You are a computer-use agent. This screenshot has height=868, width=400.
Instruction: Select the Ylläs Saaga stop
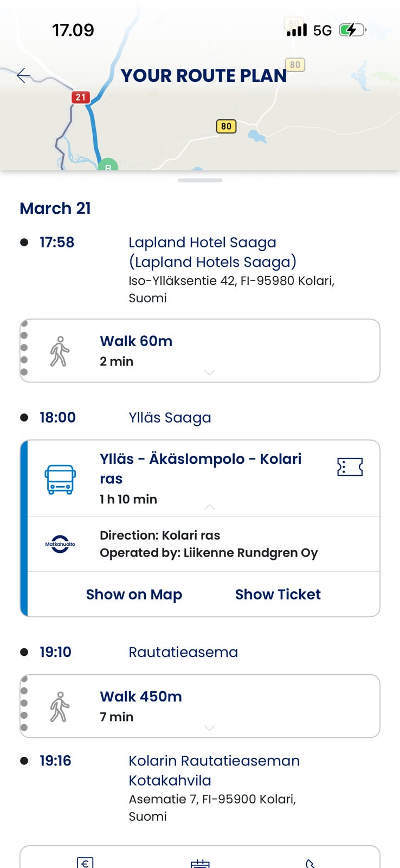(x=170, y=418)
